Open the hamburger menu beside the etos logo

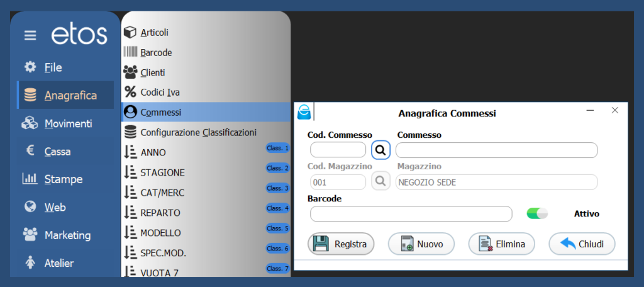(30, 36)
